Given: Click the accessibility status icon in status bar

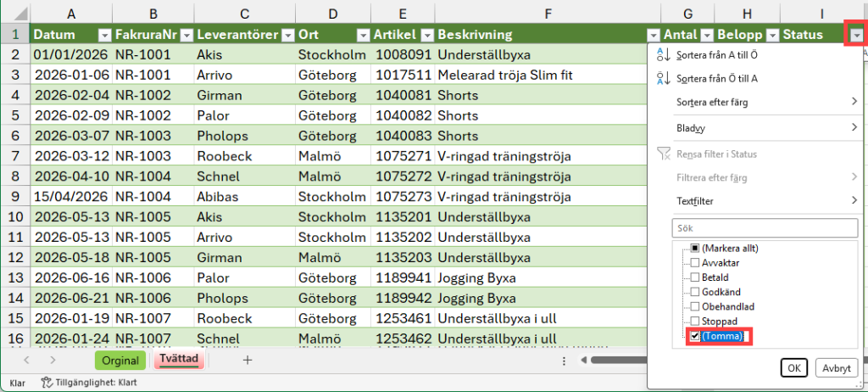Looking at the screenshot, I should click(46, 383).
